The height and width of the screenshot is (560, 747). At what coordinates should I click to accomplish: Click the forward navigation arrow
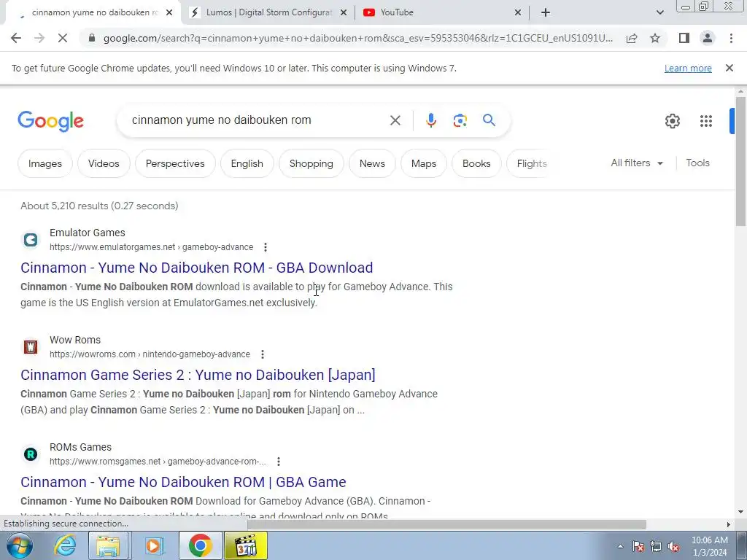coord(39,38)
